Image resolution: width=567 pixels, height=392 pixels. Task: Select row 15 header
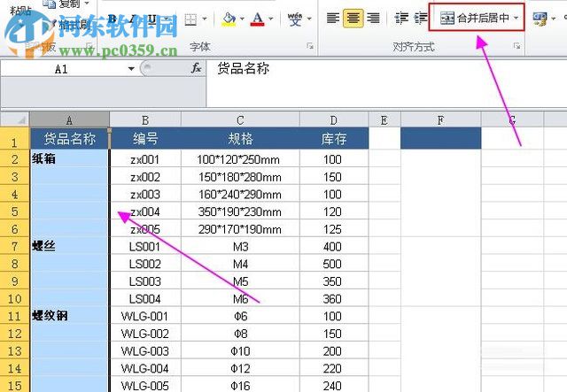coord(14,385)
